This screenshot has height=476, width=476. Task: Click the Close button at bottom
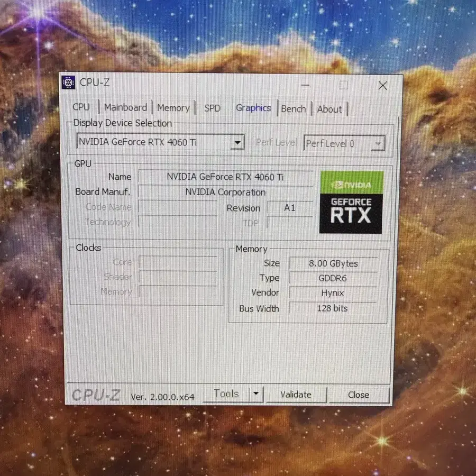click(x=359, y=395)
